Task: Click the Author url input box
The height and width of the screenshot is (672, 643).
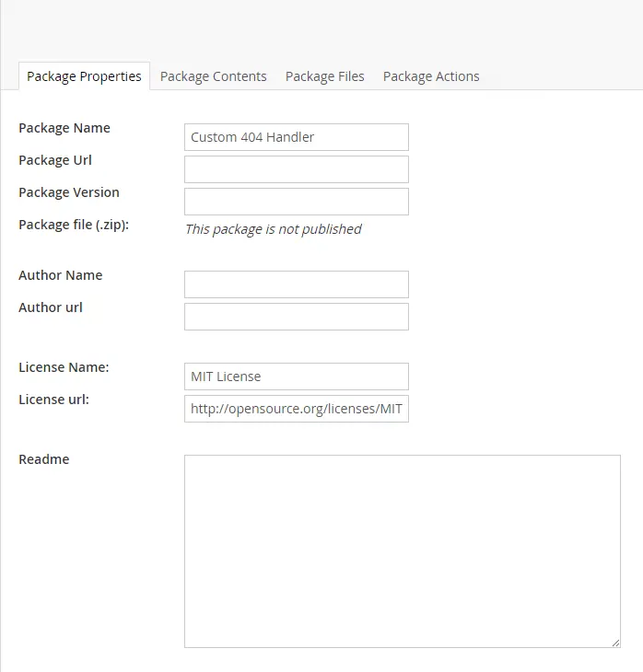Action: [x=296, y=317]
